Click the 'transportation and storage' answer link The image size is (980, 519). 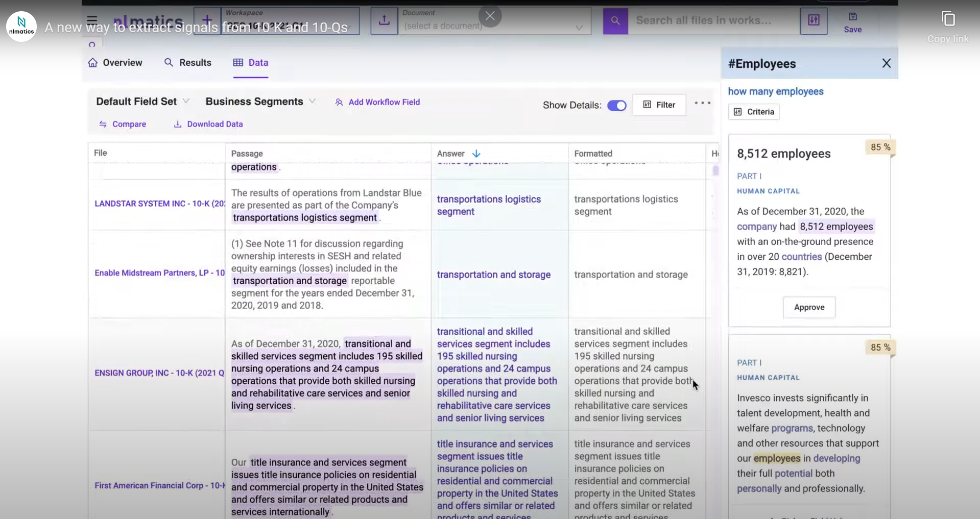[x=493, y=275]
